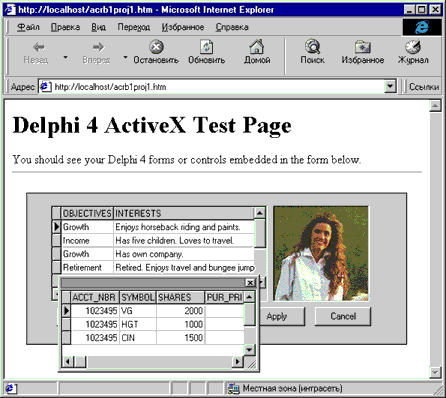Select the '1500' shares cell
Viewport: 446px width, 398px height.
click(x=180, y=338)
